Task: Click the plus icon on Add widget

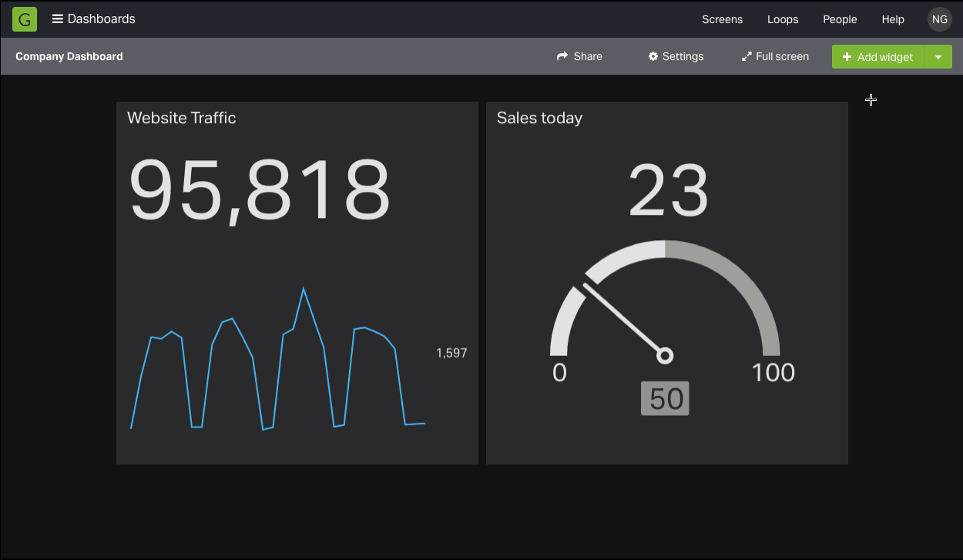Action: tap(847, 56)
